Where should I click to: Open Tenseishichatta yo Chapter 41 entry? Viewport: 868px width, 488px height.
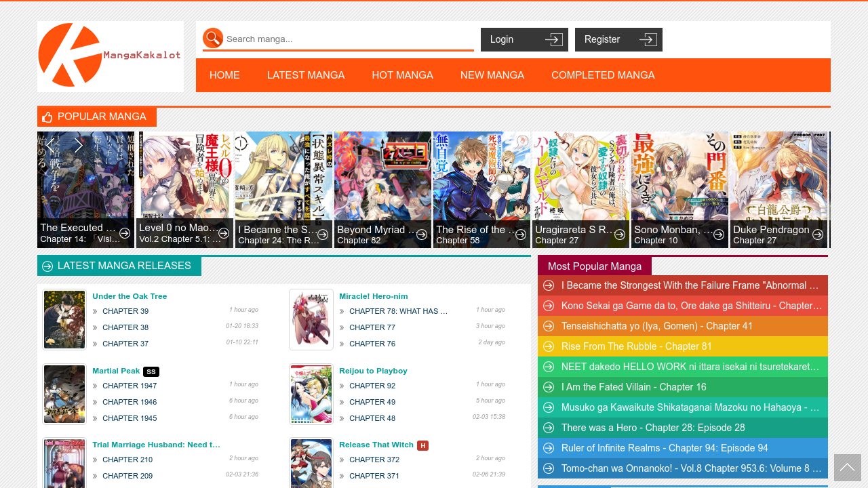coord(657,326)
